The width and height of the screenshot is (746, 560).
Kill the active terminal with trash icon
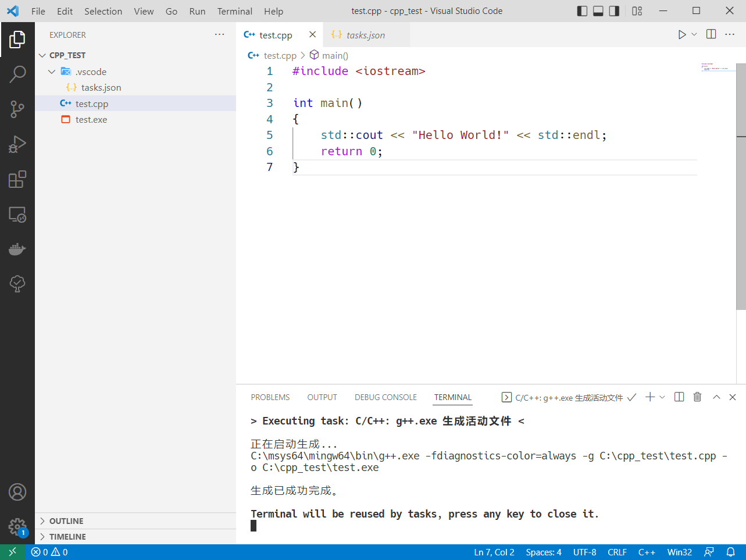click(x=697, y=397)
